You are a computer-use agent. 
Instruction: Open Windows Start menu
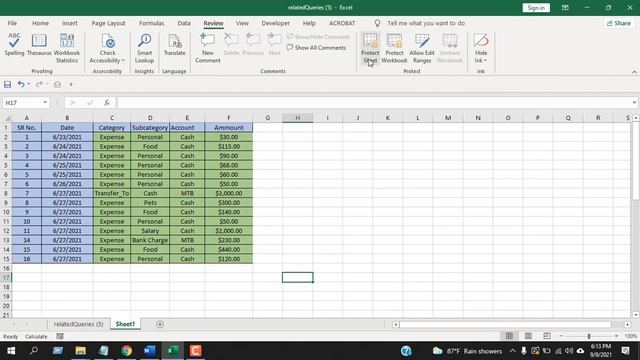(x=11, y=351)
